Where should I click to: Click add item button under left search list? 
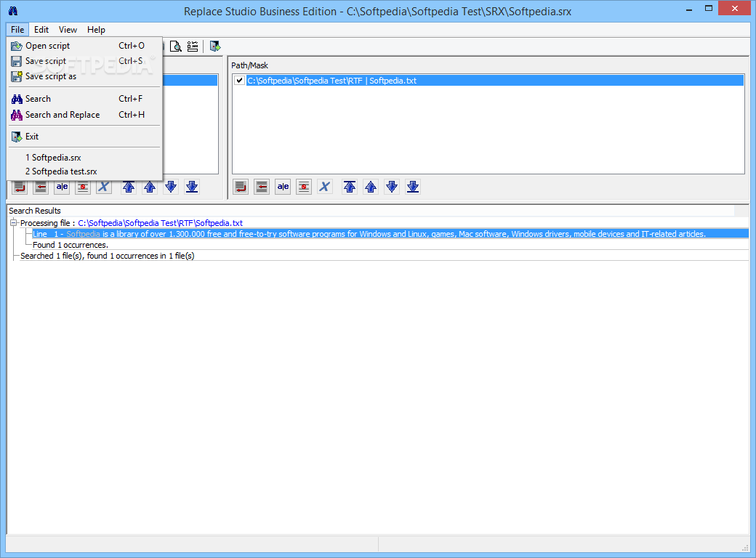(20, 187)
